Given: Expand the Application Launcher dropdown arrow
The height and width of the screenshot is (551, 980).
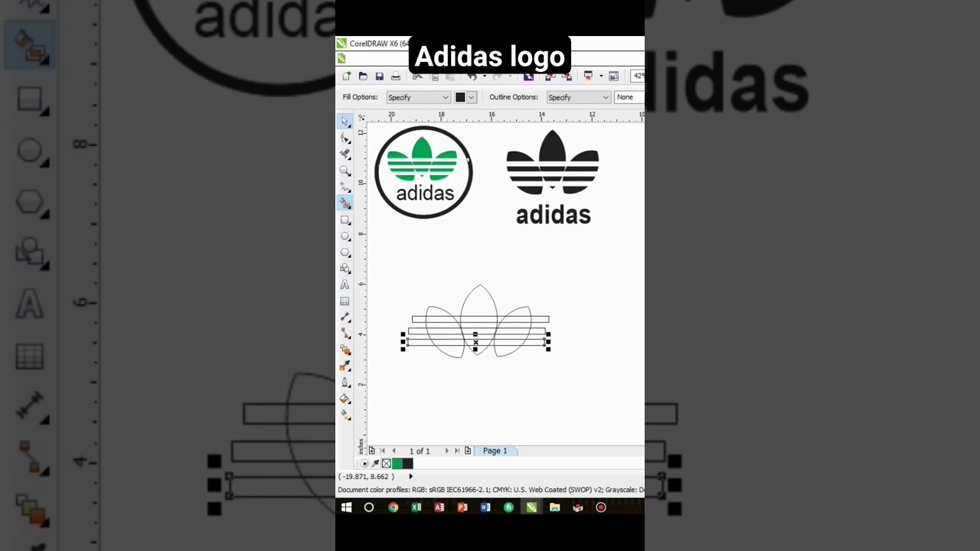Looking at the screenshot, I should pyautogui.click(x=601, y=76).
